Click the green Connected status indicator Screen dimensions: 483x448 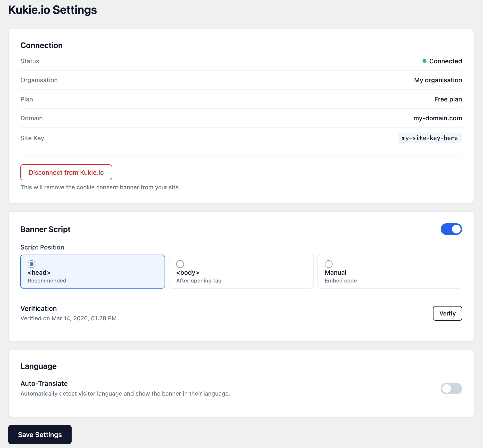tap(442, 61)
